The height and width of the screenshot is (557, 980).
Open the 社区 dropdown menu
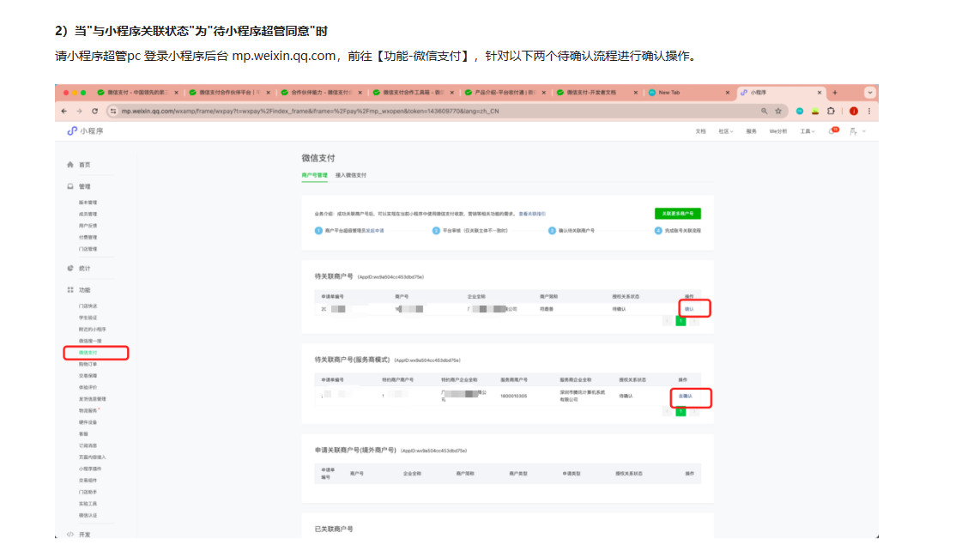tap(726, 131)
